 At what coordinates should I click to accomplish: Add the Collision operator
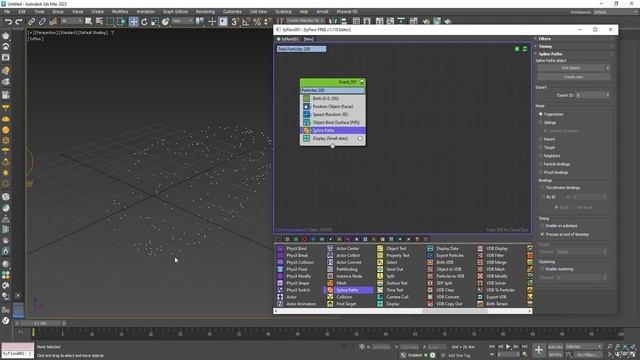pos(344,297)
